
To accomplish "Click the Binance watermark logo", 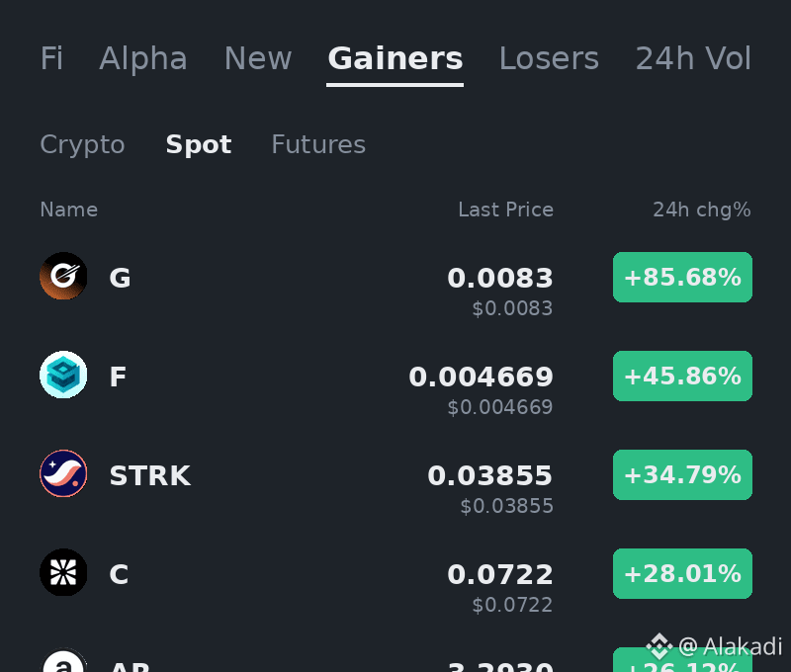I will pyautogui.click(x=659, y=646).
